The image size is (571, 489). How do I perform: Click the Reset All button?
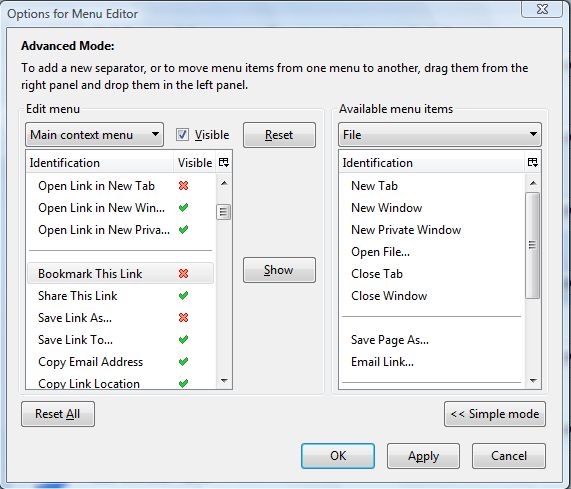pyautogui.click(x=58, y=414)
